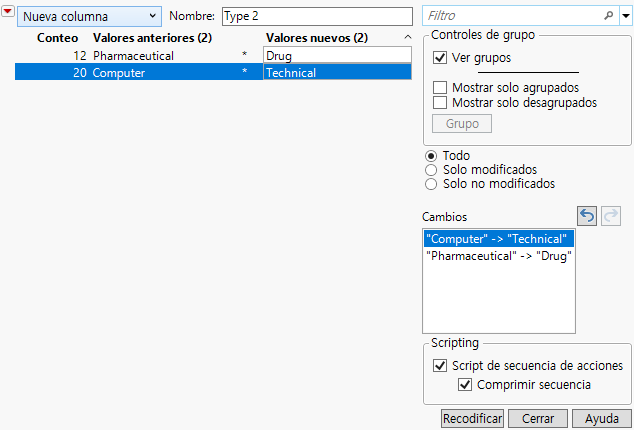Undo the last recode change

pyautogui.click(x=588, y=216)
